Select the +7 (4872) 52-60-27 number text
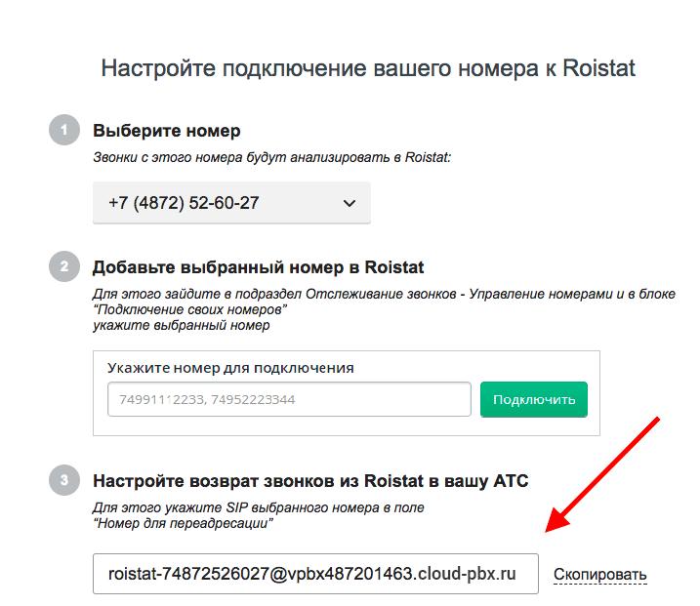Screen dimensions: 700x606 (184, 203)
